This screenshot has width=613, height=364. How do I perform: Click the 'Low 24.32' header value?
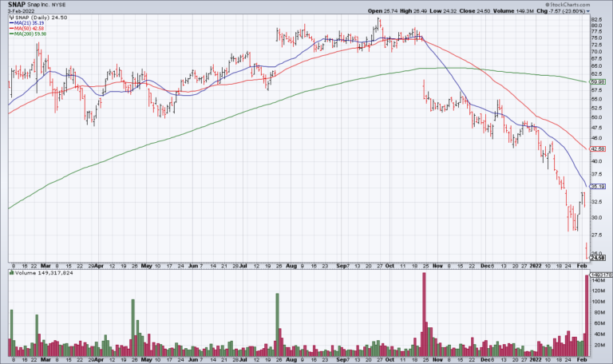[x=443, y=11]
